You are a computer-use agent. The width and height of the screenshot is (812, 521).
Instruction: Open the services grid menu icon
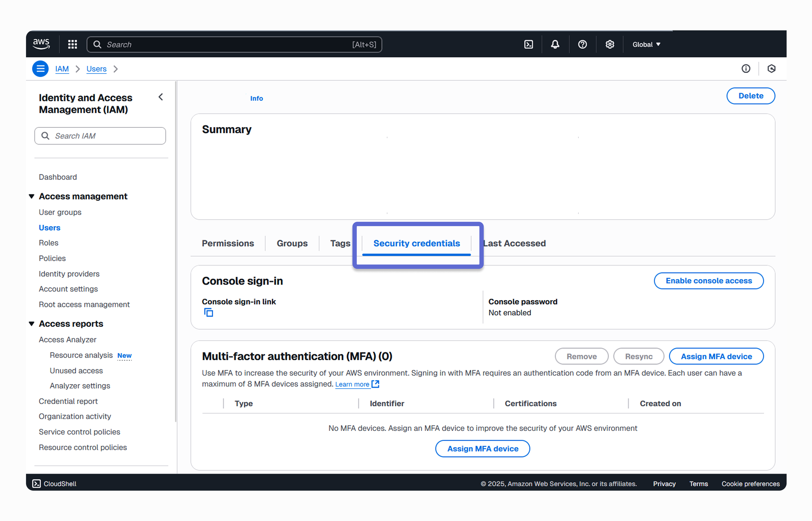point(72,44)
